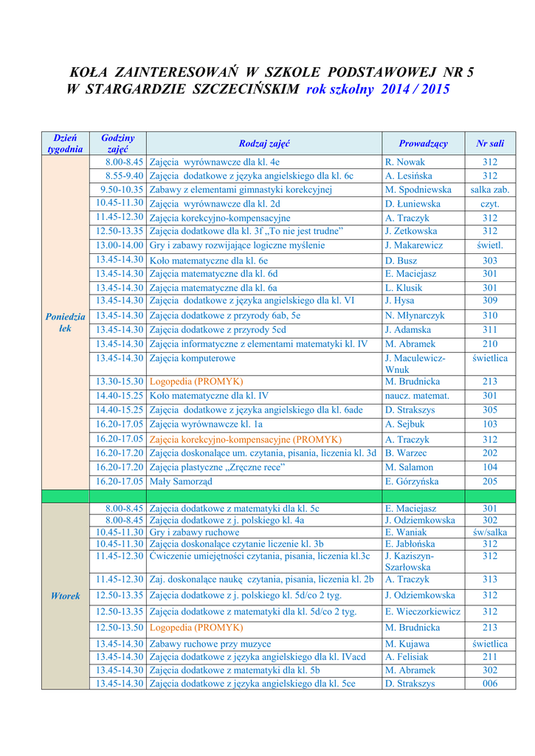Click 'Logopedia (PROMYK)' in the 13.30-15.30 row
The image size is (535, 756).
point(196,382)
